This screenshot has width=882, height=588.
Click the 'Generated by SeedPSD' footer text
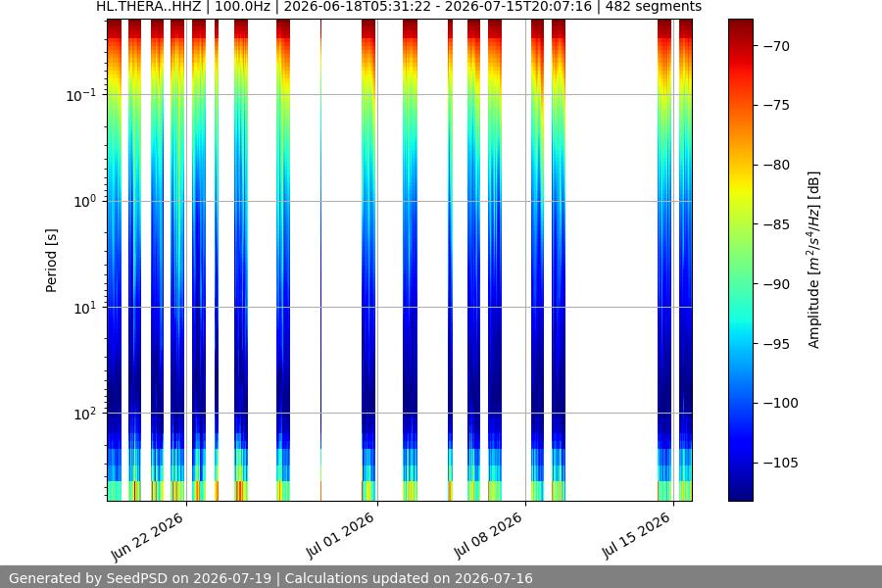(x=270, y=578)
